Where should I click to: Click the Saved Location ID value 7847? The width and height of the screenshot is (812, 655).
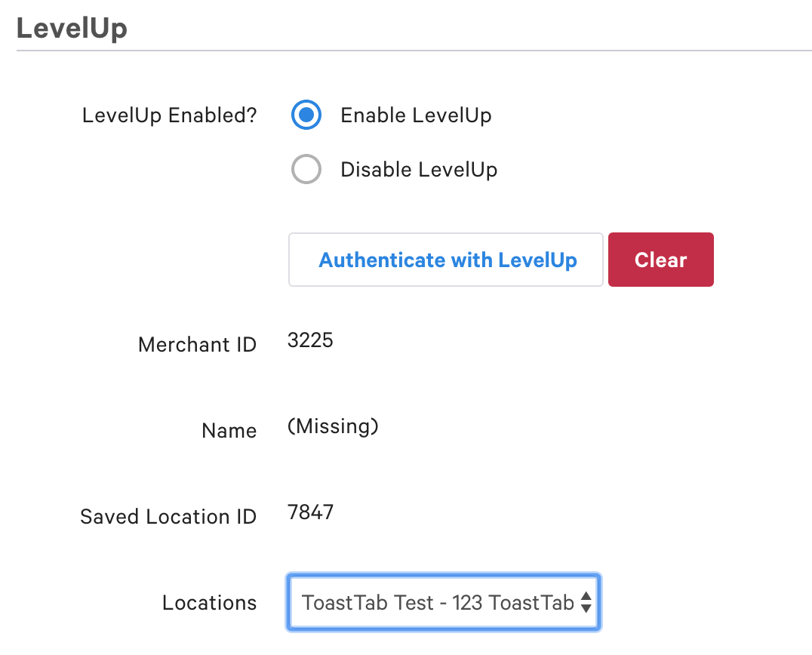point(310,514)
